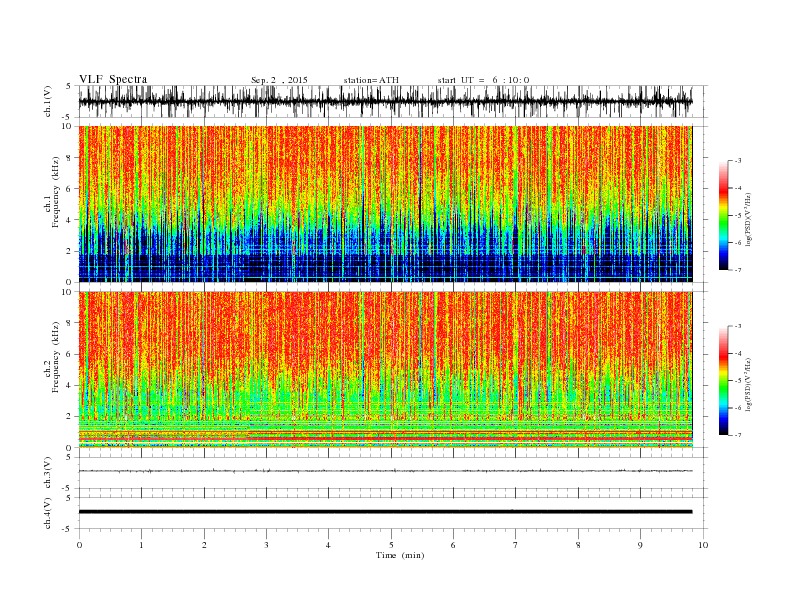Click time axis tick label '3'
This screenshot has height=612, width=792.
click(x=266, y=545)
